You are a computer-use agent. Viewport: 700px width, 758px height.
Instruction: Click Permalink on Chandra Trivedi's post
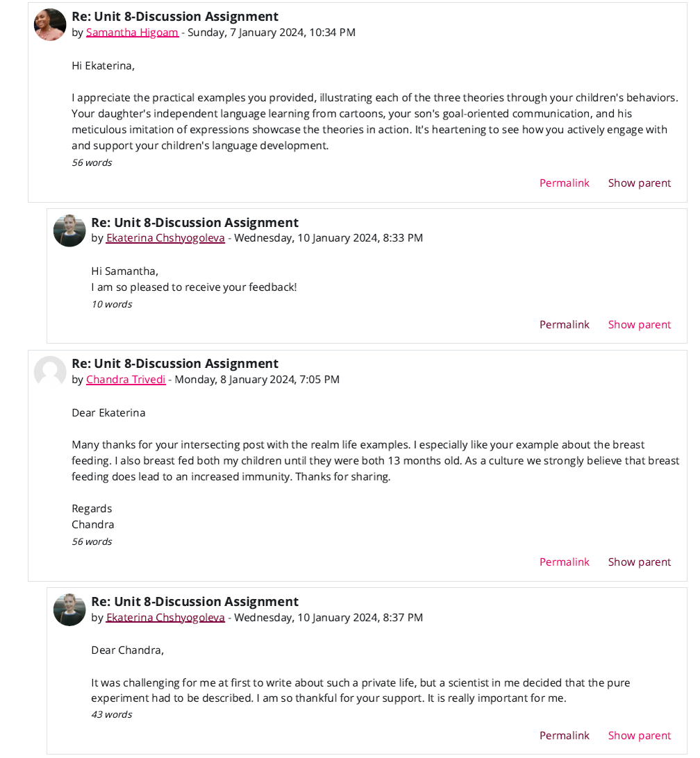click(564, 562)
